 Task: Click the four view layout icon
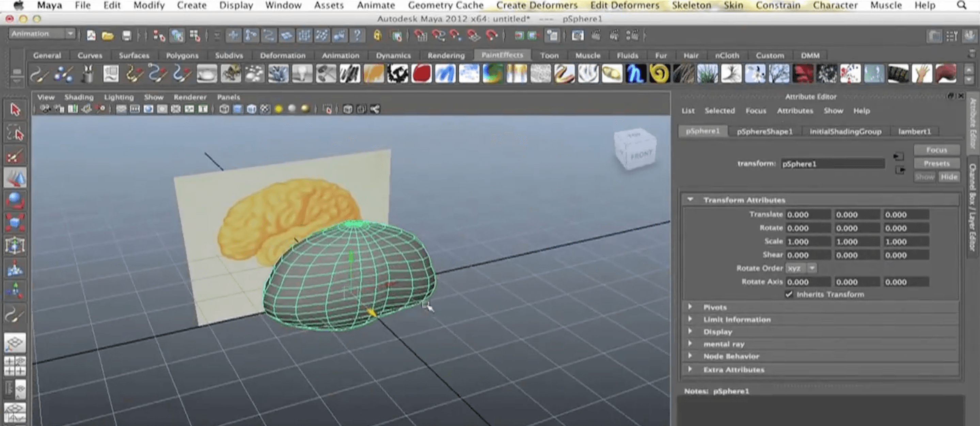click(x=15, y=365)
